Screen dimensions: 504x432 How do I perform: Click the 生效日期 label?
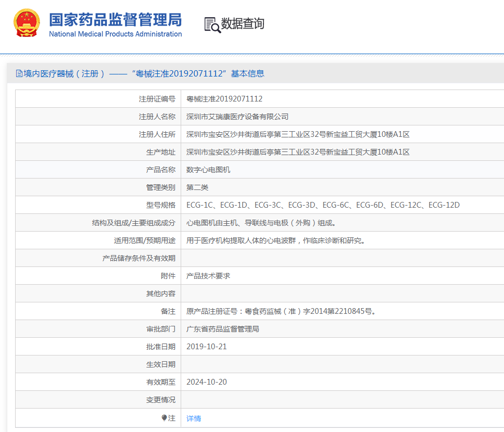click(x=161, y=364)
